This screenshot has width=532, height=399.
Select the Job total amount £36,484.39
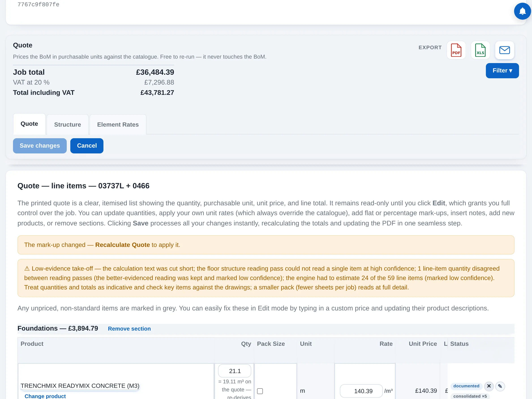tap(155, 72)
